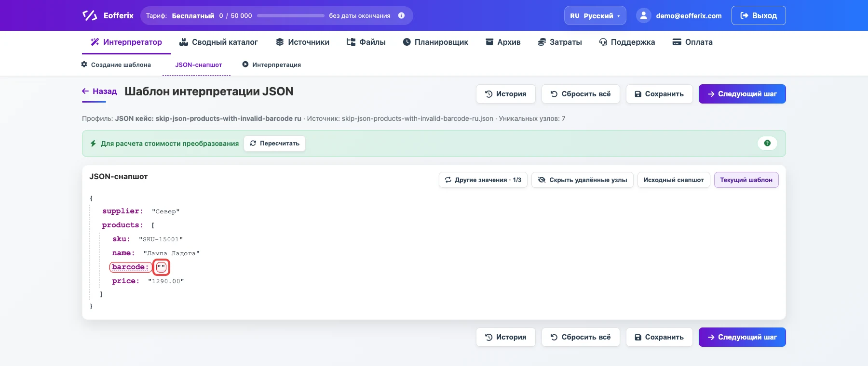The height and width of the screenshot is (366, 868).
Task: Open the Интерпретатор tab
Action: [126, 42]
